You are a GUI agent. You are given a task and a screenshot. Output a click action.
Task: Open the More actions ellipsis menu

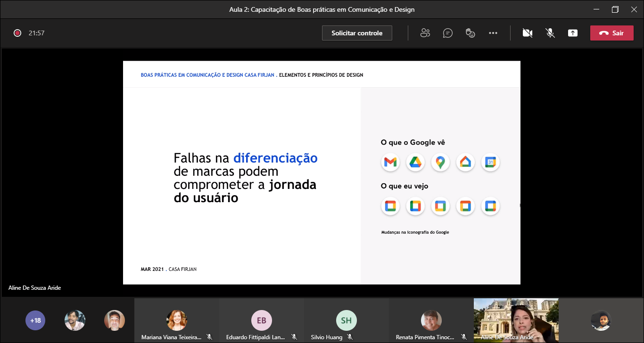(493, 33)
